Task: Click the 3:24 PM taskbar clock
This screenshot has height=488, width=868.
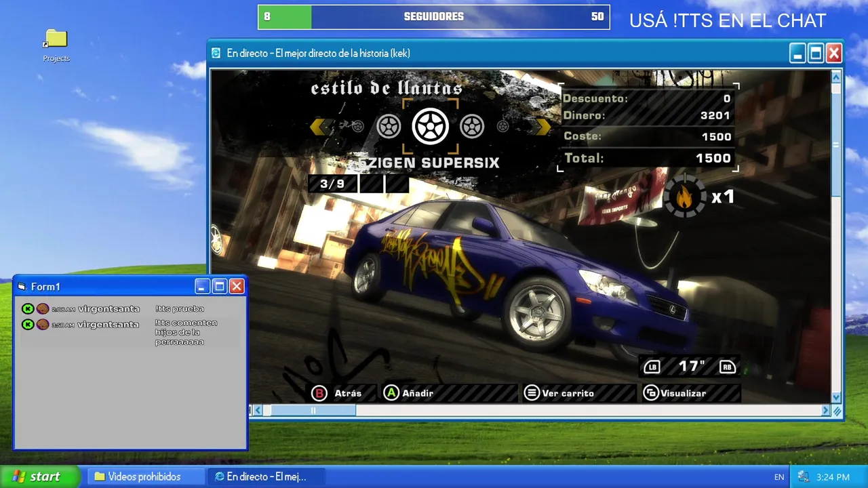Action: tap(833, 477)
